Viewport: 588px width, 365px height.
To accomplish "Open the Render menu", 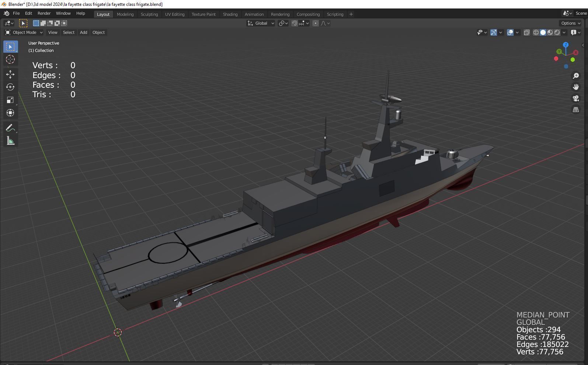I will point(44,13).
